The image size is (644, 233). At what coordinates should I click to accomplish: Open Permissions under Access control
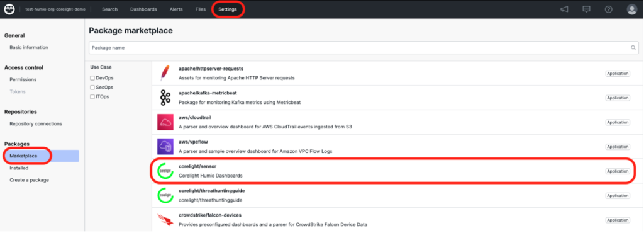tap(23, 79)
